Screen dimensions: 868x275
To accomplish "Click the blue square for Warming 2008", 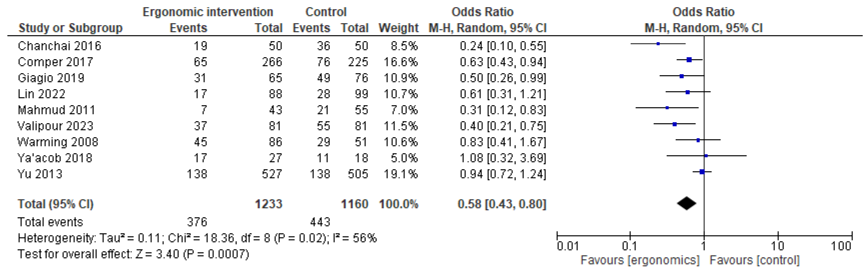I will click(698, 140).
